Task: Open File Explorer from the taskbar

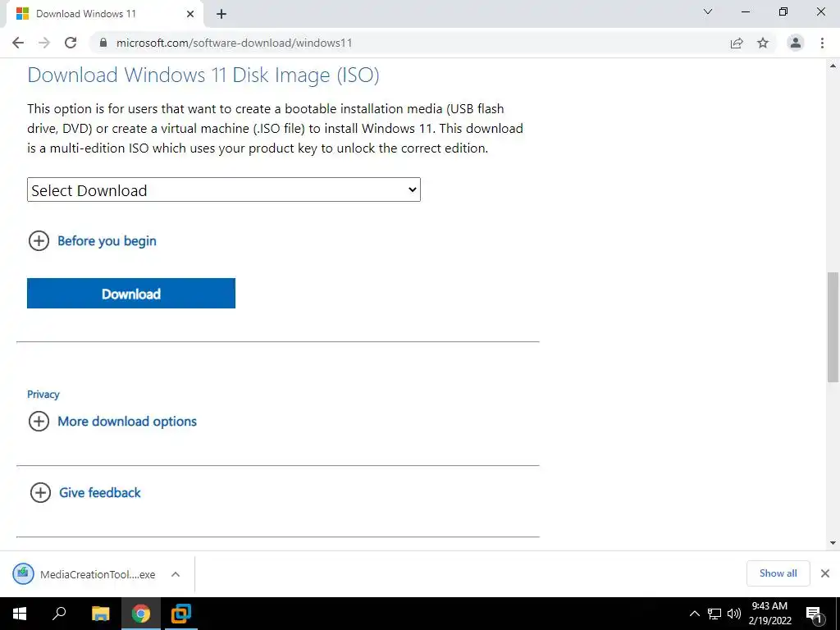Action: pos(100,614)
